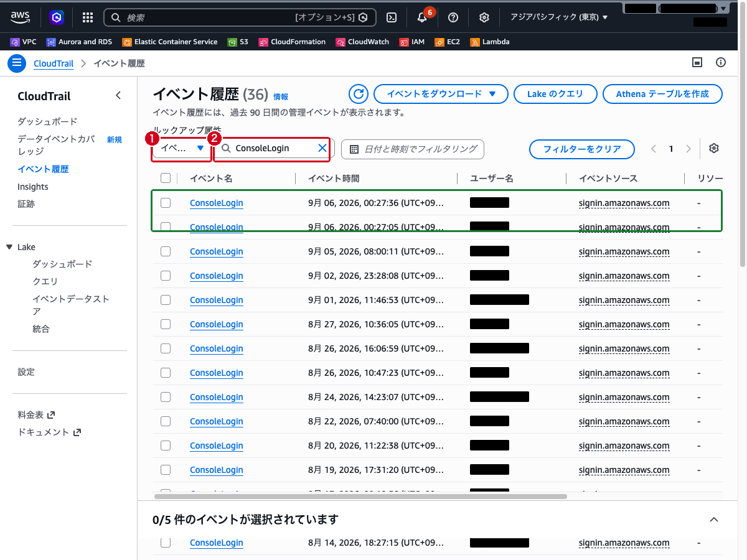Screen dimensions: 747x560
Task: Open the Elastic Container Service bookmark
Action: coord(170,42)
